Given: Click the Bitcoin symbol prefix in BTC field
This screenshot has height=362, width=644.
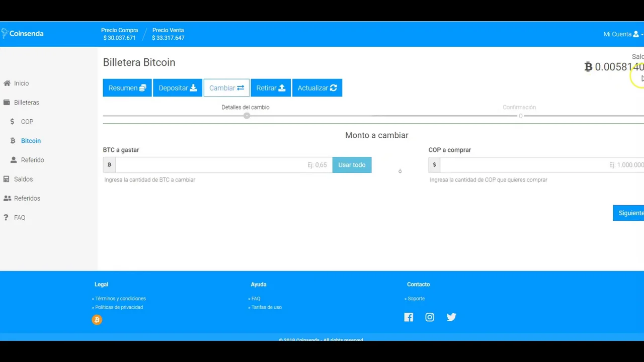Looking at the screenshot, I should pyautogui.click(x=109, y=165).
